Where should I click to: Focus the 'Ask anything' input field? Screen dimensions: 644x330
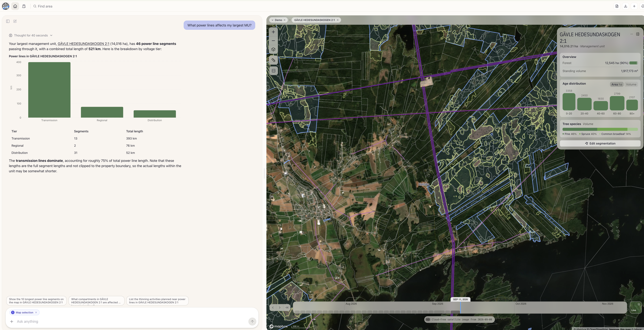pyautogui.click(x=130, y=322)
